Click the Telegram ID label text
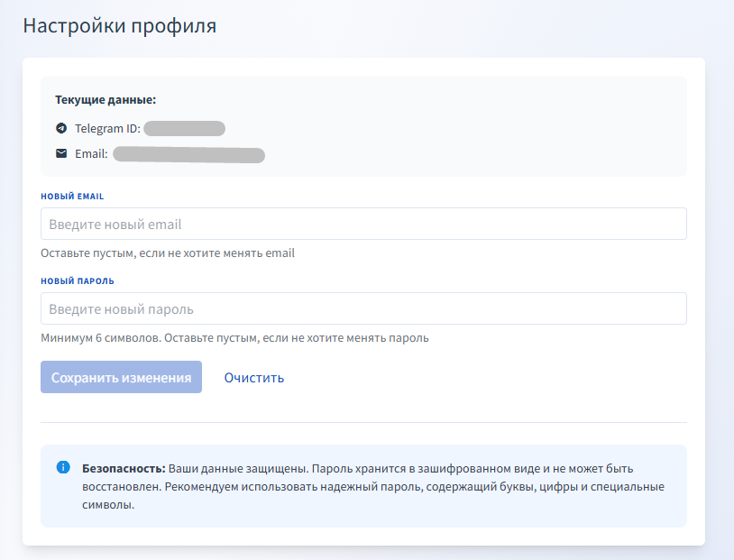734x560 pixels. click(107, 128)
